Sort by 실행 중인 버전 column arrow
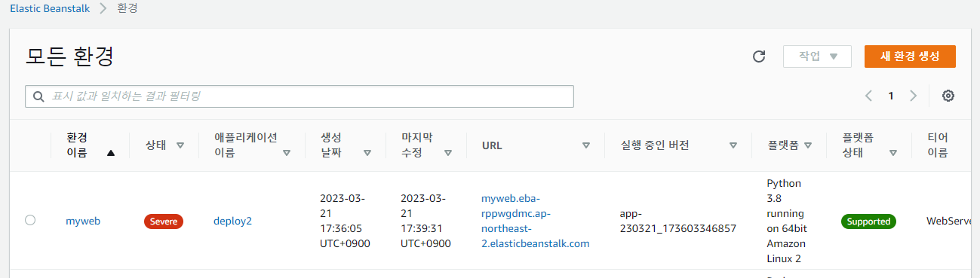This screenshot has height=278, width=980. tap(733, 145)
